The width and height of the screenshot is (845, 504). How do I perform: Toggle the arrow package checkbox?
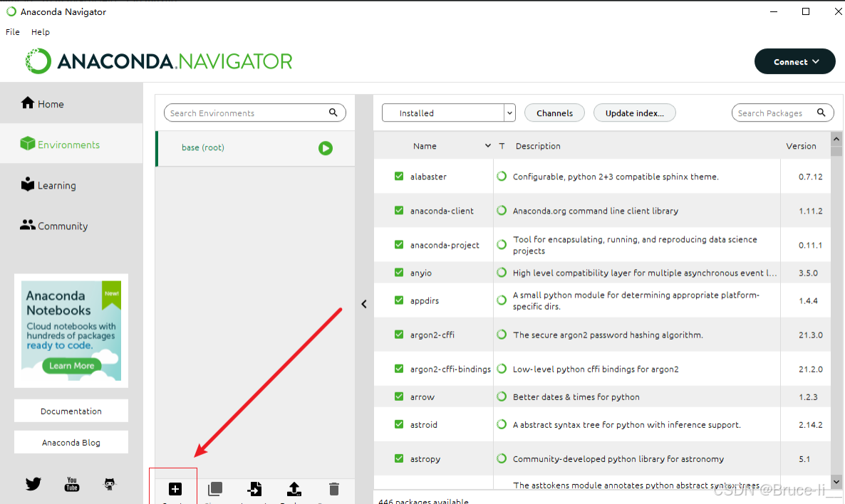(399, 397)
